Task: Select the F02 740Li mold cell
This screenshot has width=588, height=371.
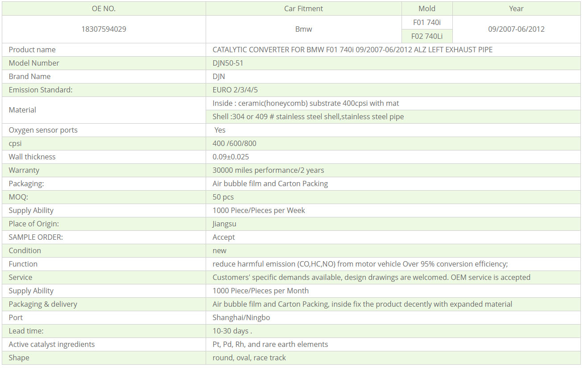Action: pos(427,36)
